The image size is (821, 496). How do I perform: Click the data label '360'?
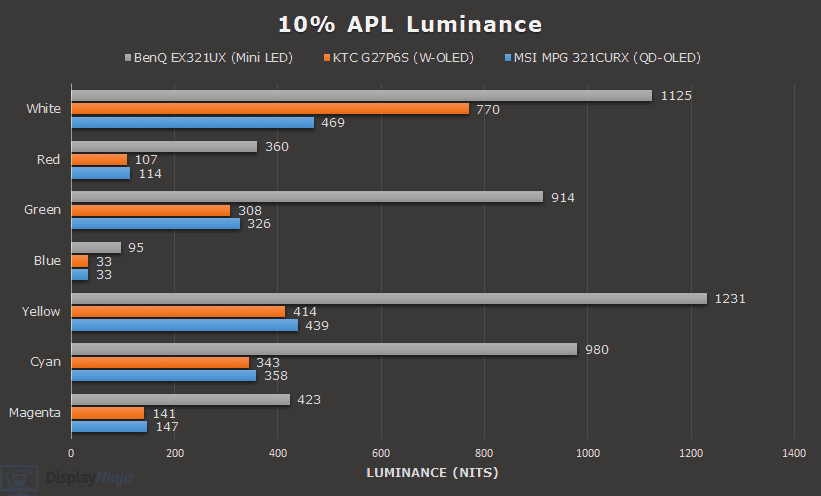[x=276, y=147]
